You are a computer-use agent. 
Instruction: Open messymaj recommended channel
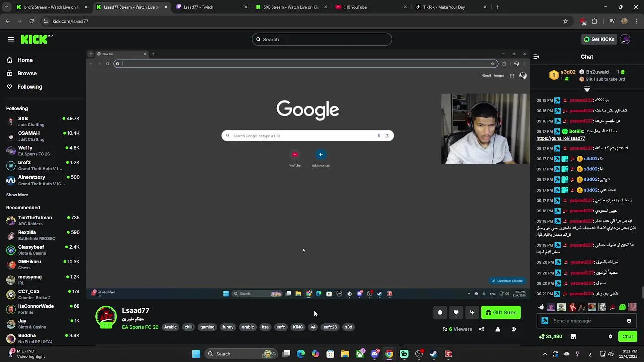(x=43, y=279)
